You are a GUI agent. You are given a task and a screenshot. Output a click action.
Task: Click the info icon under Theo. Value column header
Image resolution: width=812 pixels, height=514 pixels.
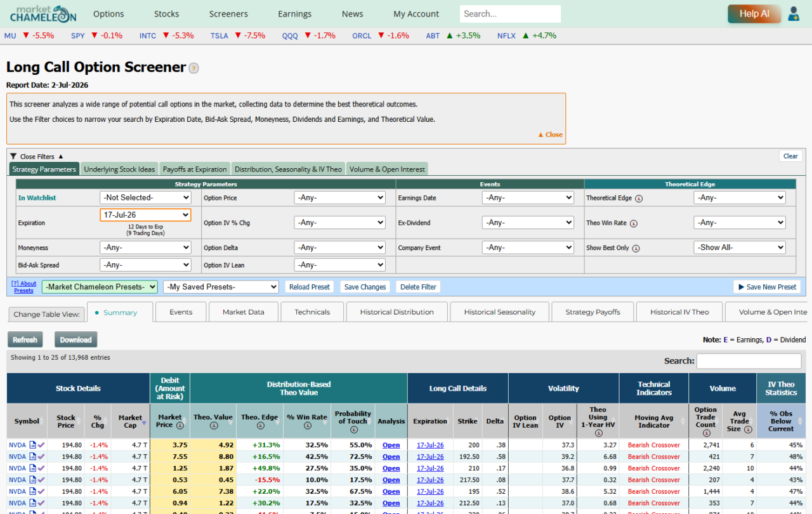213,425
